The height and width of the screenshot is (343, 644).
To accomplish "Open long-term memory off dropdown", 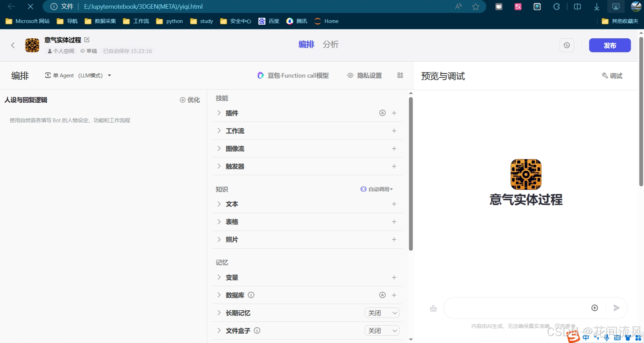I will (382, 313).
